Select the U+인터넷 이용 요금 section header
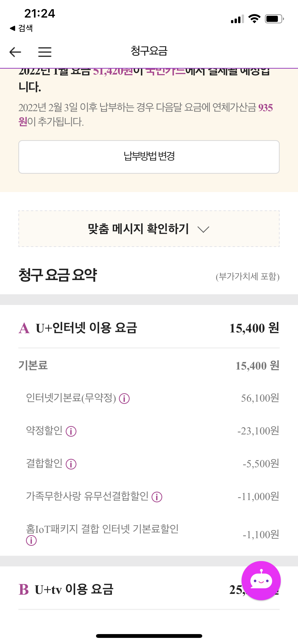This screenshot has height=644, width=298. (x=87, y=328)
